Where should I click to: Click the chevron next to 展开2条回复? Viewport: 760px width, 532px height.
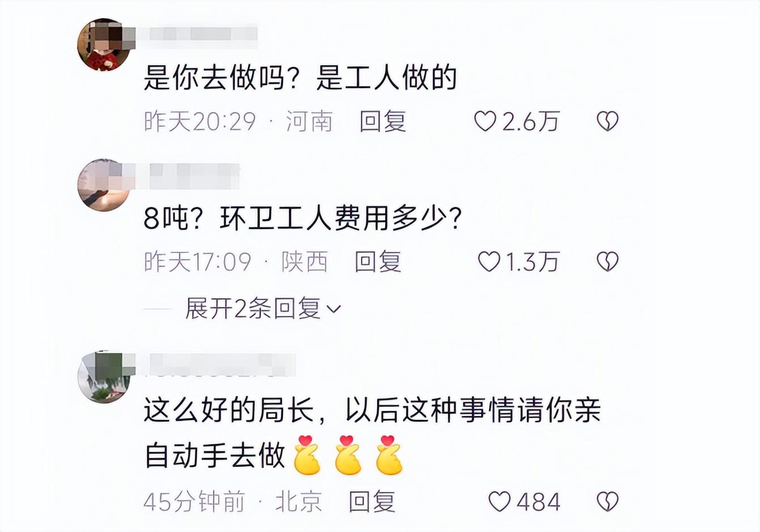coord(334,309)
